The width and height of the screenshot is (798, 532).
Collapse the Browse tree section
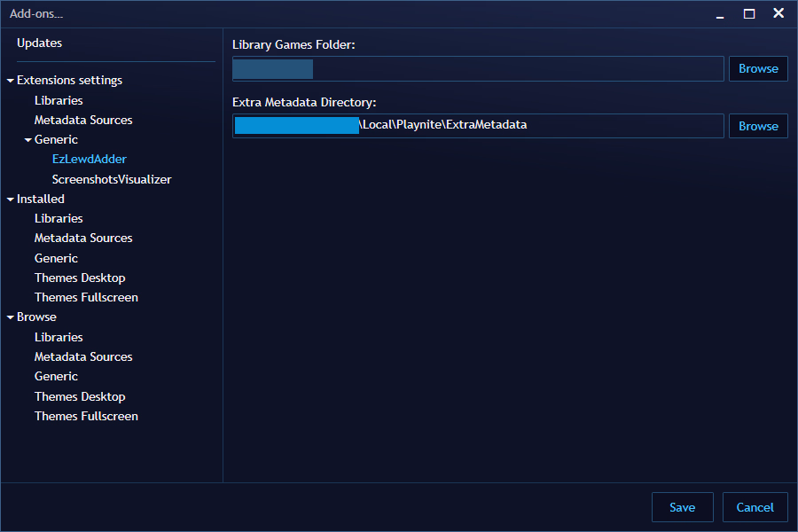pos(11,317)
